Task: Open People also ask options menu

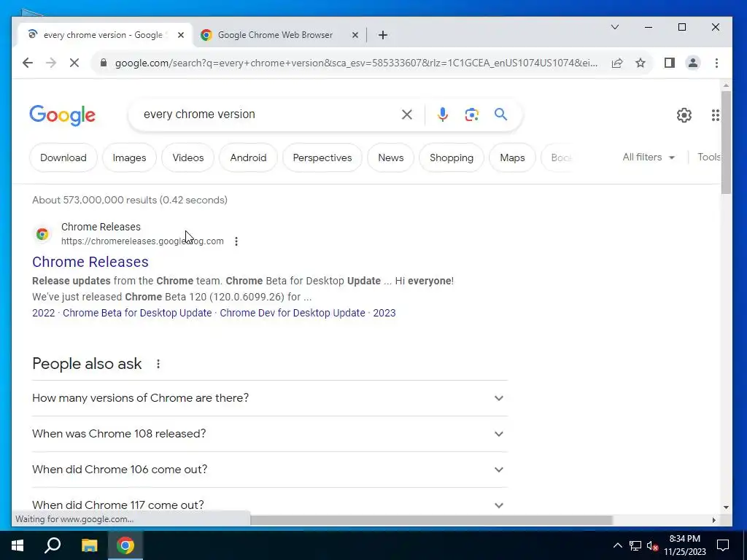Action: click(158, 365)
